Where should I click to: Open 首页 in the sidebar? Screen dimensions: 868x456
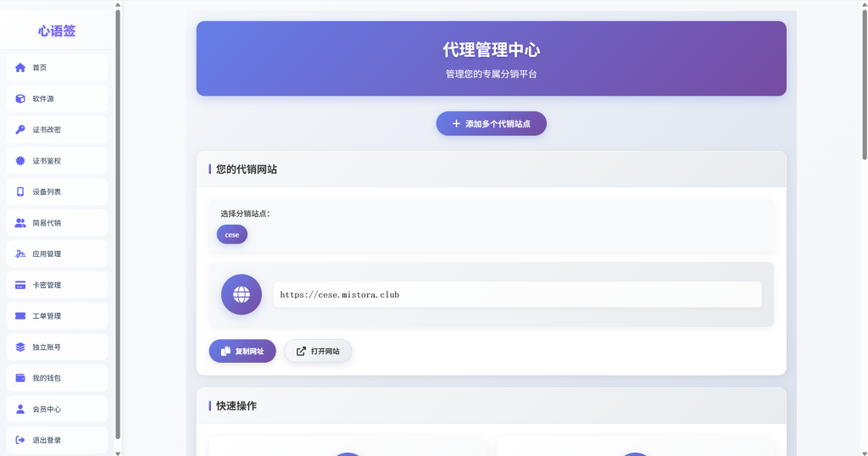tap(57, 68)
